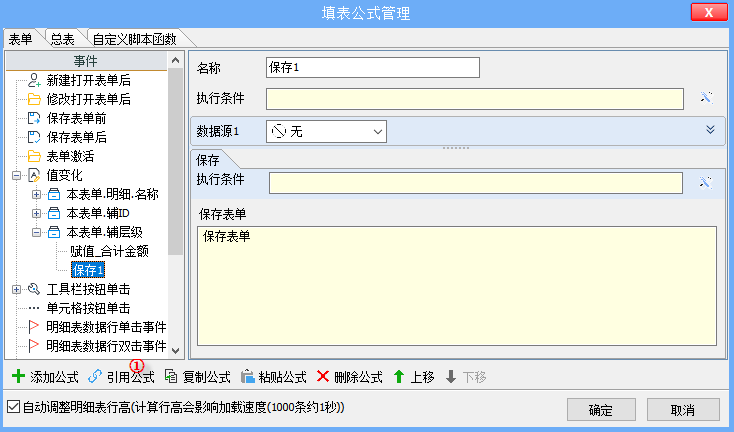
Task: Click the 保存表单后 icon
Action: click(34, 137)
